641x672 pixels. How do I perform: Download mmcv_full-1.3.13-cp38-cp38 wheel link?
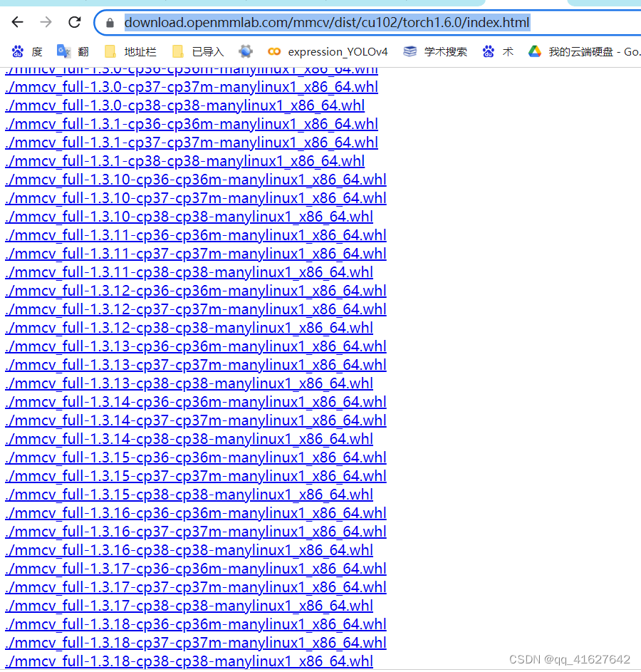coord(189,383)
